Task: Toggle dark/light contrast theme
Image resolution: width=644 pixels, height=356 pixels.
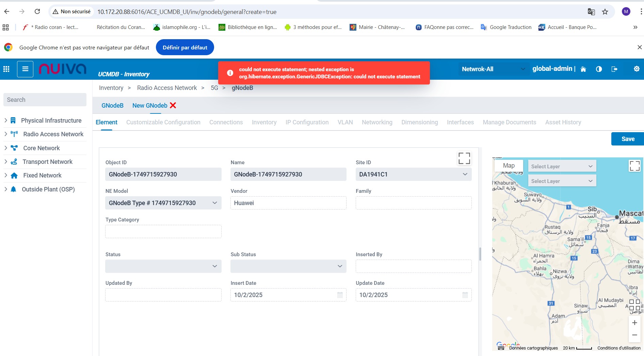Action: pos(599,69)
